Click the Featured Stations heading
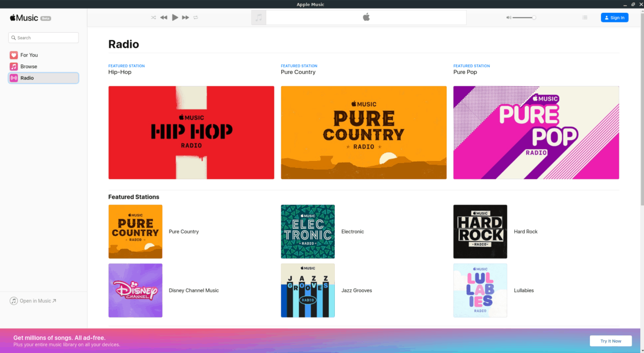The image size is (644, 353). pos(134,197)
